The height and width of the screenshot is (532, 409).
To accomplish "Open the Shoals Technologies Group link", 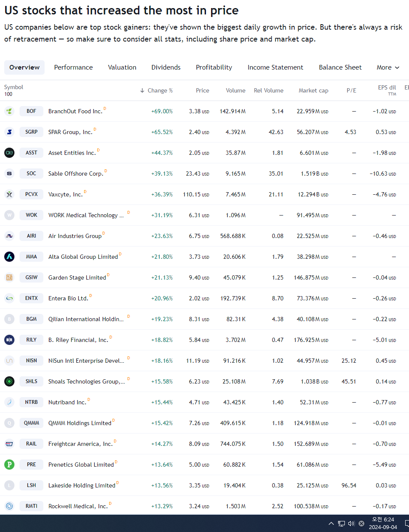I will 87,381.
